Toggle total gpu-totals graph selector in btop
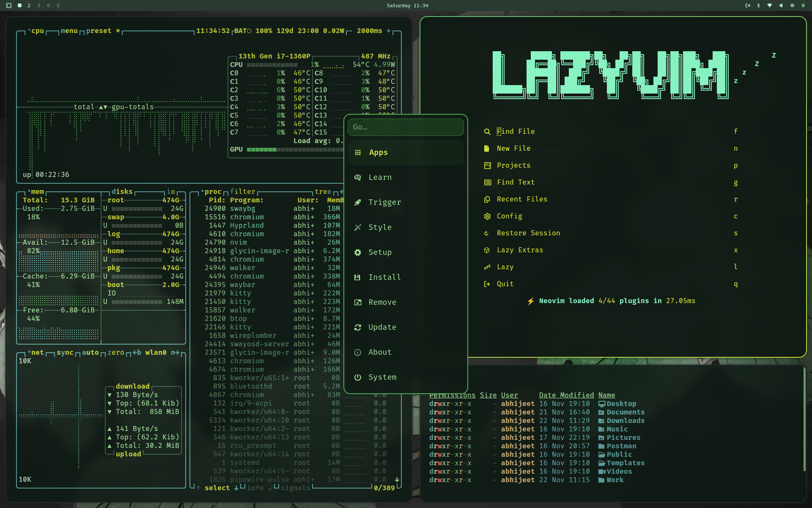Image resolution: width=812 pixels, height=508 pixels. click(114, 107)
